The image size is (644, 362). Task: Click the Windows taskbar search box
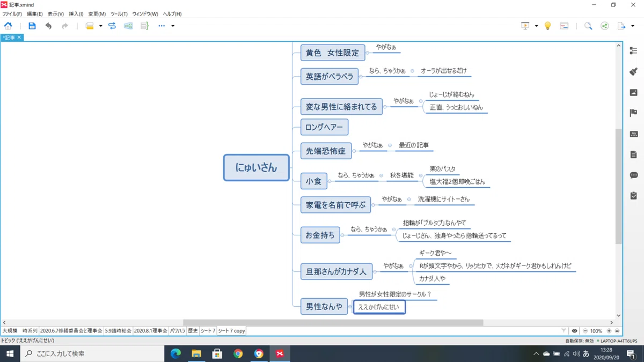coord(91,353)
